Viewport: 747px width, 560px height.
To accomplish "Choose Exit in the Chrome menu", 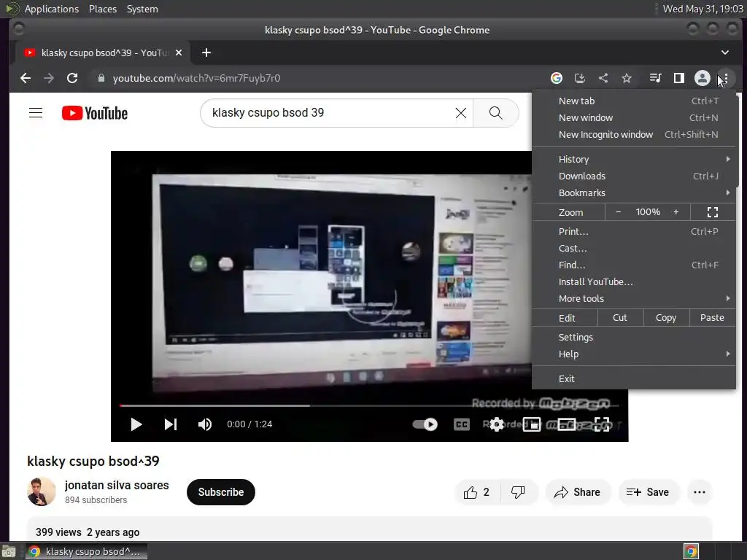I will click(x=634, y=378).
